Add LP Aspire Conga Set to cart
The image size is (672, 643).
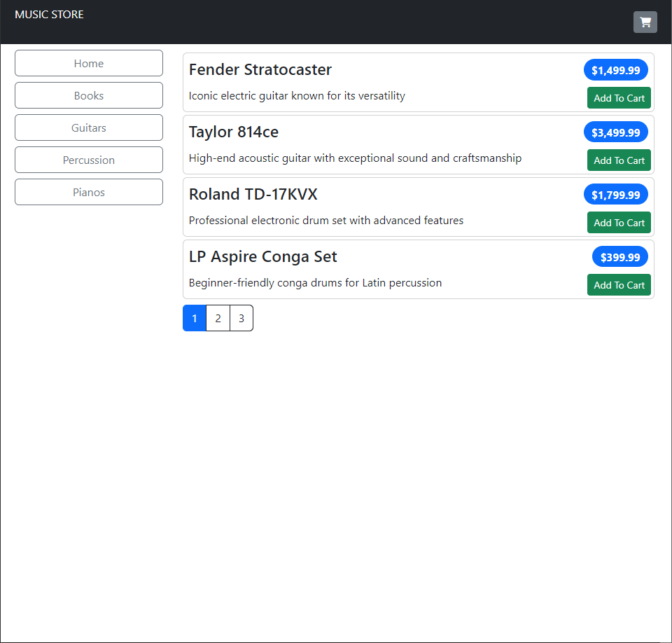pyautogui.click(x=619, y=285)
